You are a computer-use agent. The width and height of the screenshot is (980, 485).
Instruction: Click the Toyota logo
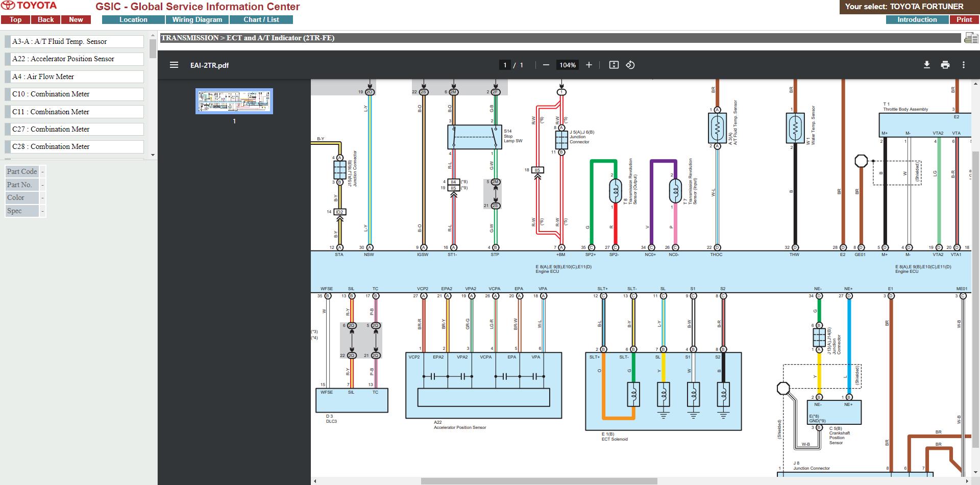(x=29, y=6)
